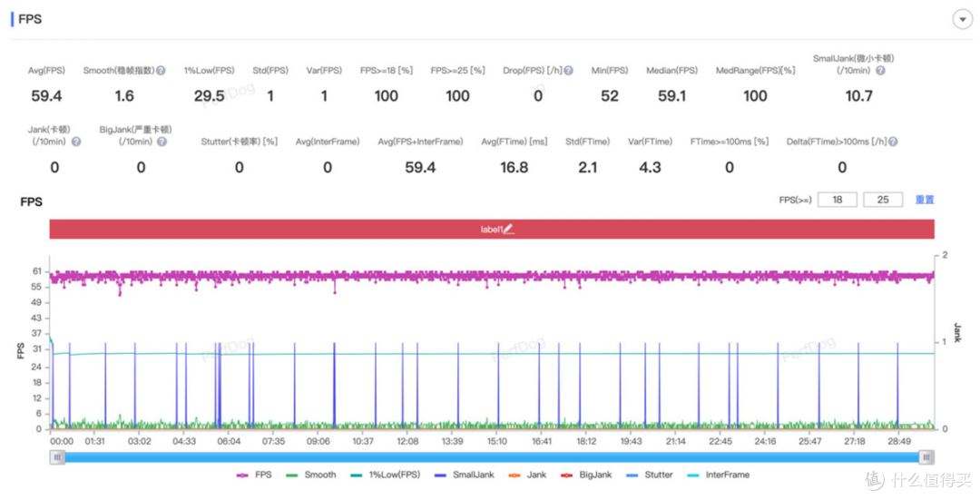Viewport: 980px width, 500px height.
Task: Grab the right handle of the time range slider
Action: [x=926, y=457]
